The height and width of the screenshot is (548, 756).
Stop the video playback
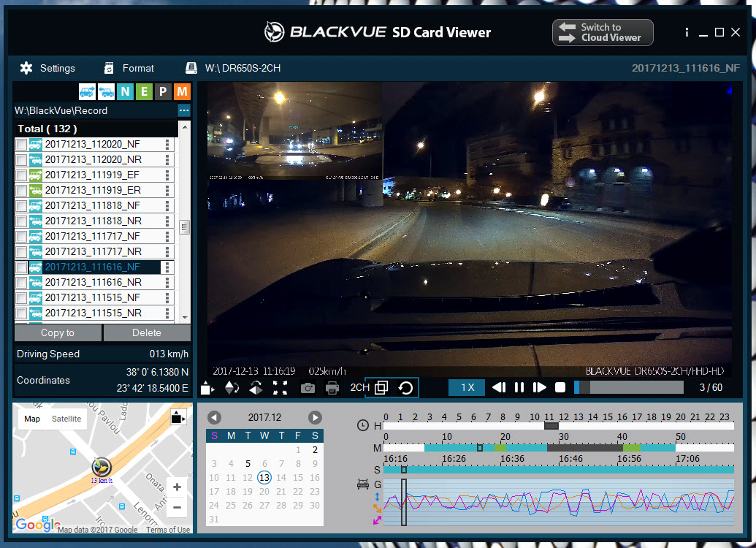click(560, 387)
